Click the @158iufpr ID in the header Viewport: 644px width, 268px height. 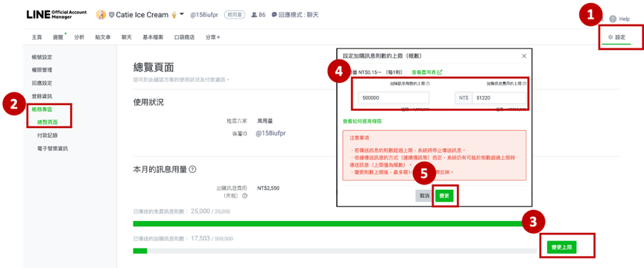point(204,15)
